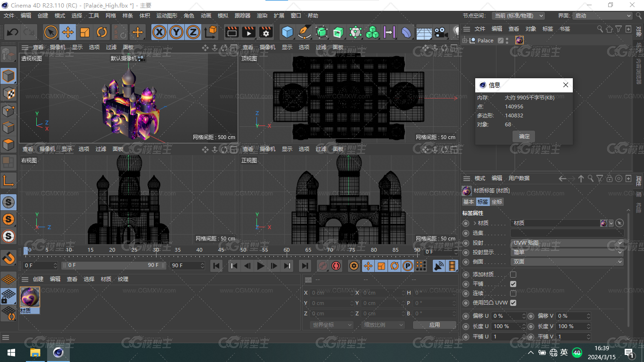
Task: Open the subdivision surface generator icon
Action: pos(322,32)
